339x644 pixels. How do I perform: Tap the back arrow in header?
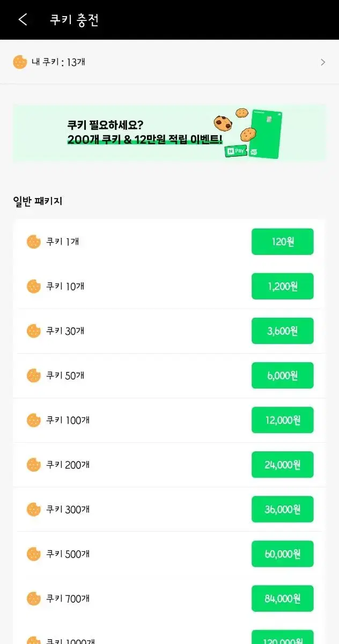coord(23,20)
